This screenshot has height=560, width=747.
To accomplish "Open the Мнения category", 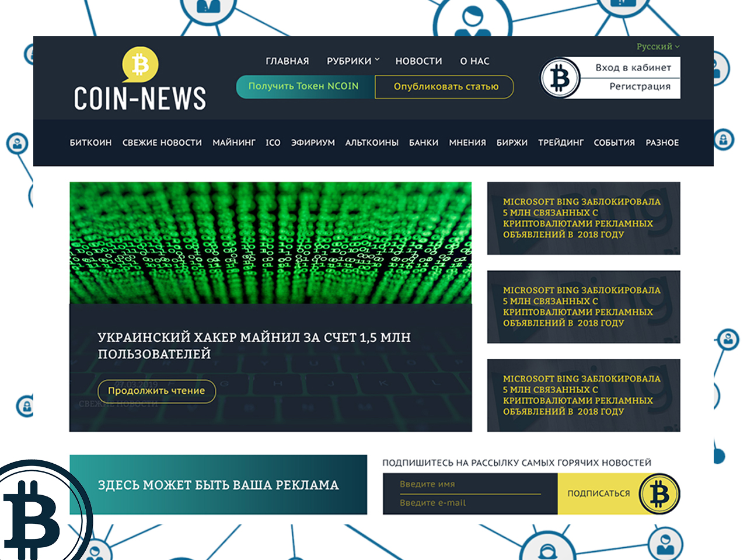I will point(467,142).
